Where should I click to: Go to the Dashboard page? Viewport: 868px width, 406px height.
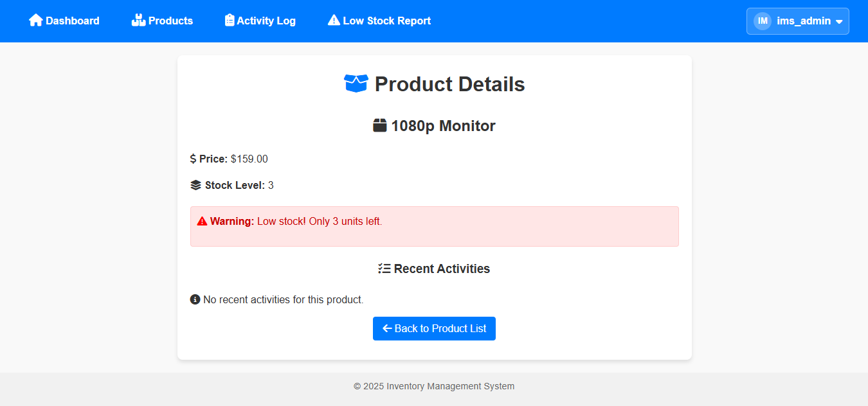click(73, 21)
